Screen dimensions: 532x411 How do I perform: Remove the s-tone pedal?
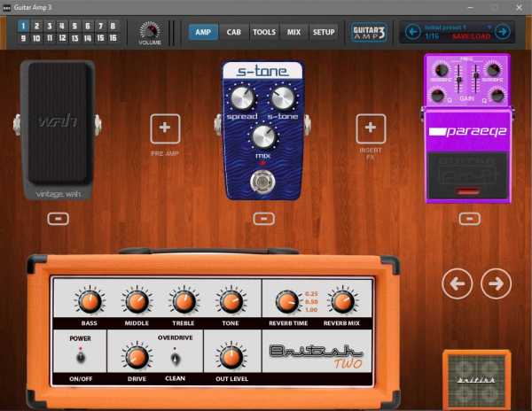pyautogui.click(x=264, y=219)
